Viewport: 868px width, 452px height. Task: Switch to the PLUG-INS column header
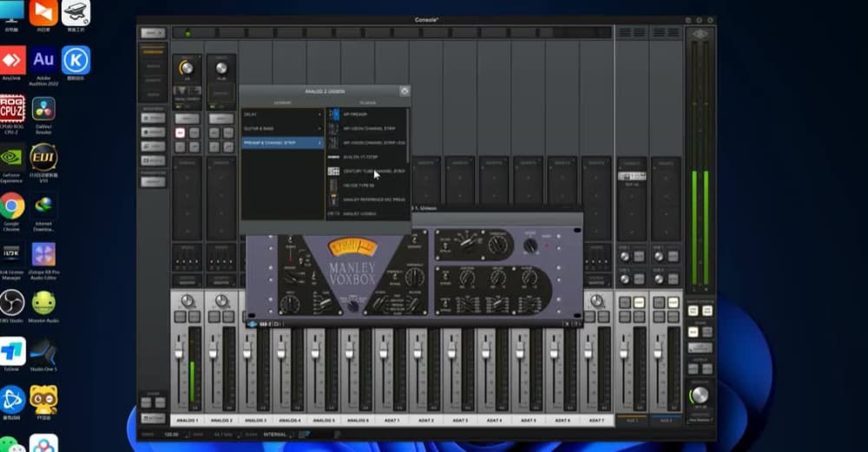[367, 103]
